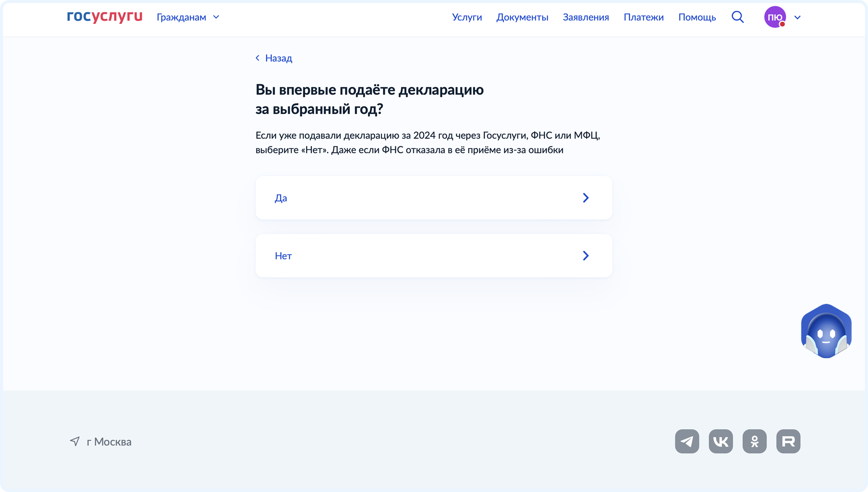
Task: Click the search magnifier icon
Action: pos(737,17)
